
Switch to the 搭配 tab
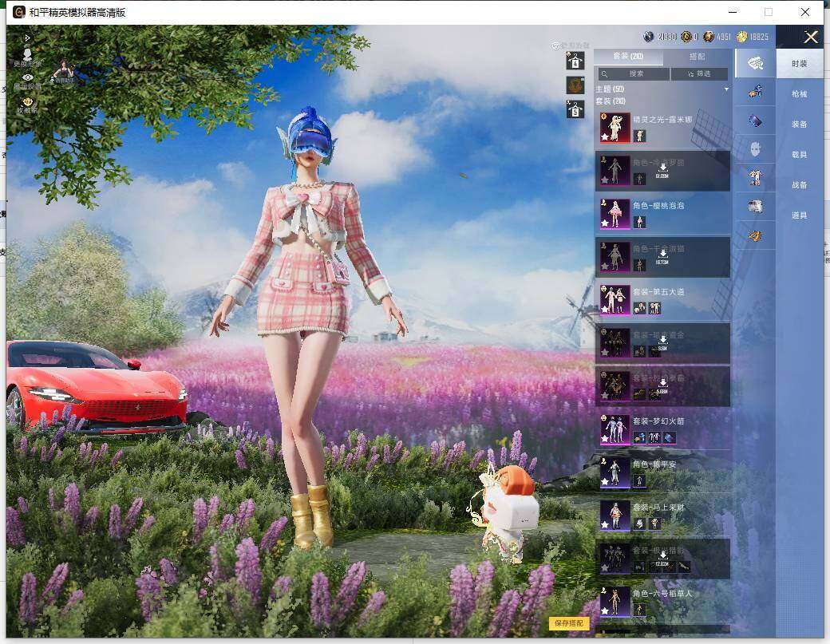click(698, 56)
